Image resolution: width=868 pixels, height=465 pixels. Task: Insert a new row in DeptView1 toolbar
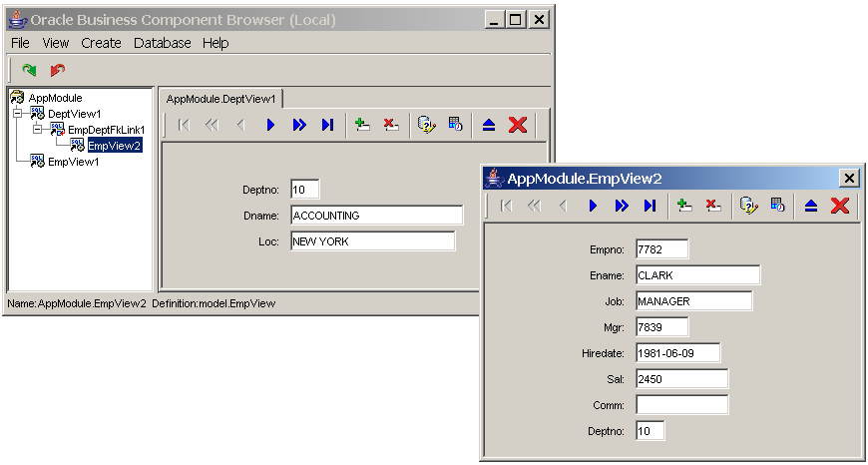click(x=362, y=125)
